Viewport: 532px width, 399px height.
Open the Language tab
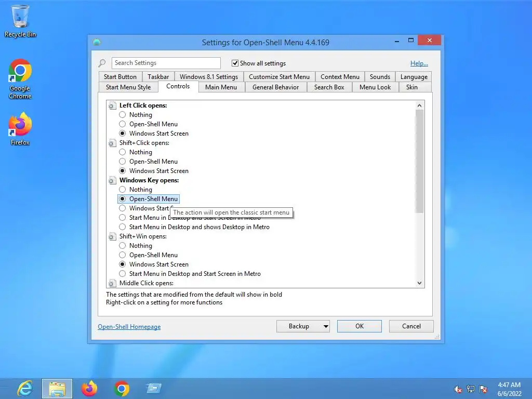[x=414, y=77]
